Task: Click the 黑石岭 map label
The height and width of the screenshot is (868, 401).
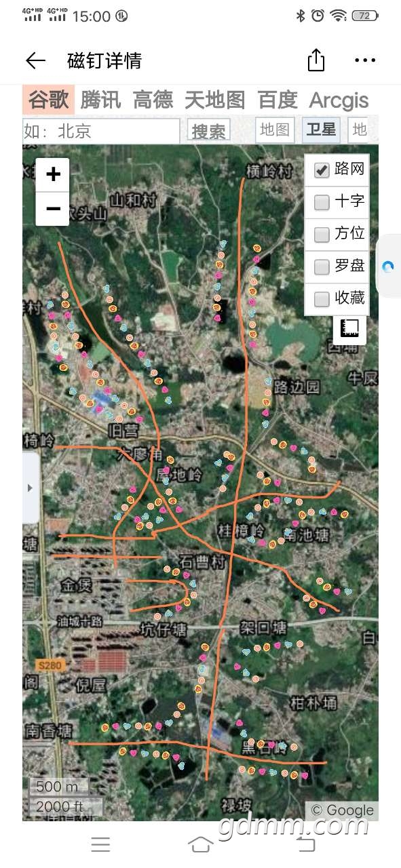Action: coord(265,748)
